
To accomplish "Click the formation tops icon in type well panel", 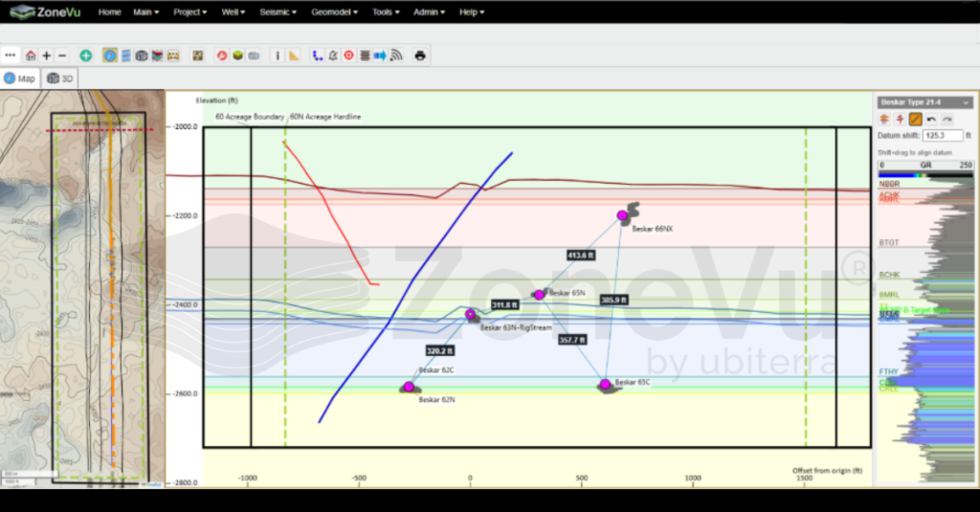I will 883,119.
